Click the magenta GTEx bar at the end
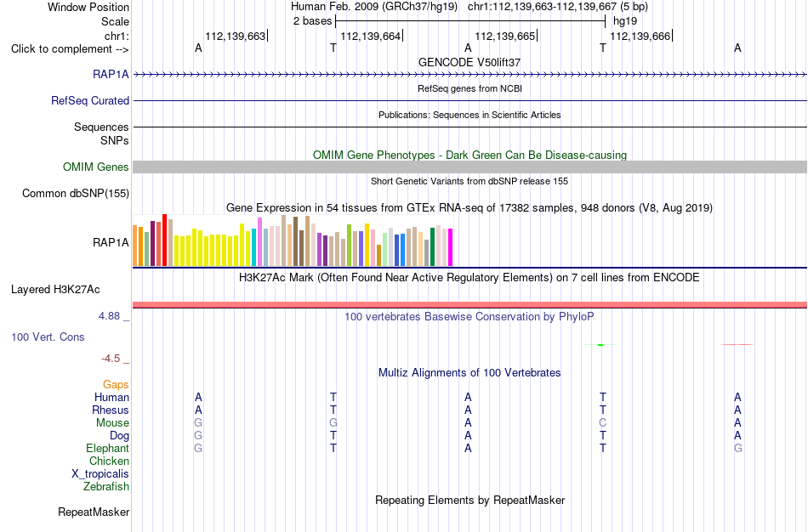 click(451, 247)
